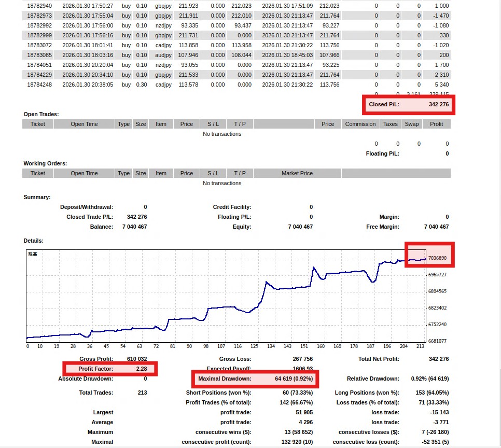Click Market Price header in Working Orders
Image resolution: width=501 pixels, height=448 pixels.
click(x=297, y=173)
